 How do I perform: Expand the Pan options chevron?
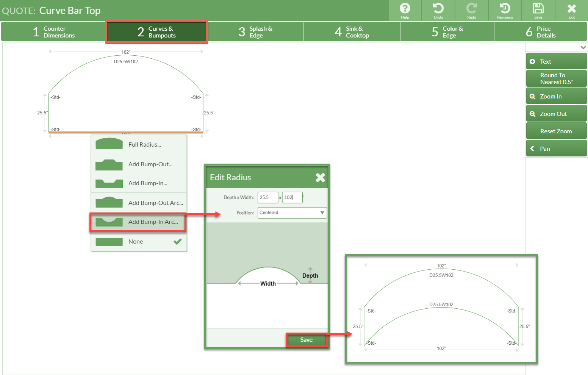[533, 148]
